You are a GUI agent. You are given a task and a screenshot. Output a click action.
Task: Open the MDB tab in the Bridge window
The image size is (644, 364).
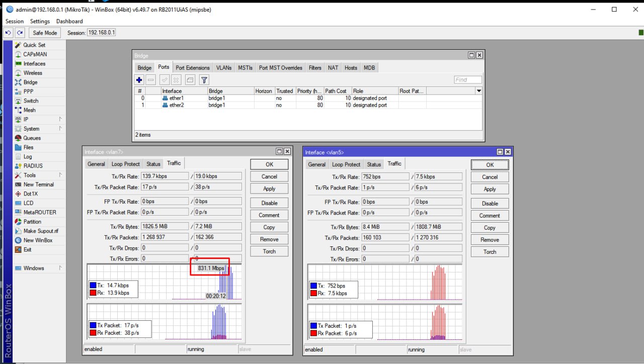369,68
